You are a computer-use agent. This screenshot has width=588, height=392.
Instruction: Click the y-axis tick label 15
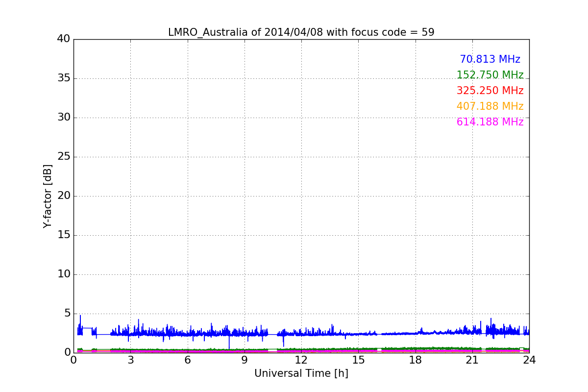pyautogui.click(x=64, y=235)
